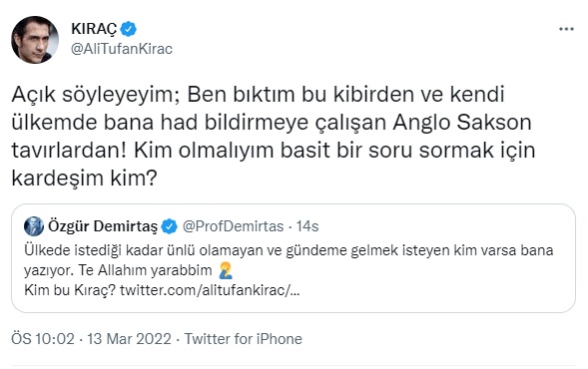Click Özgür Demirtaş's verified badge
Viewport: 588px width, 369px height.
pyautogui.click(x=169, y=226)
